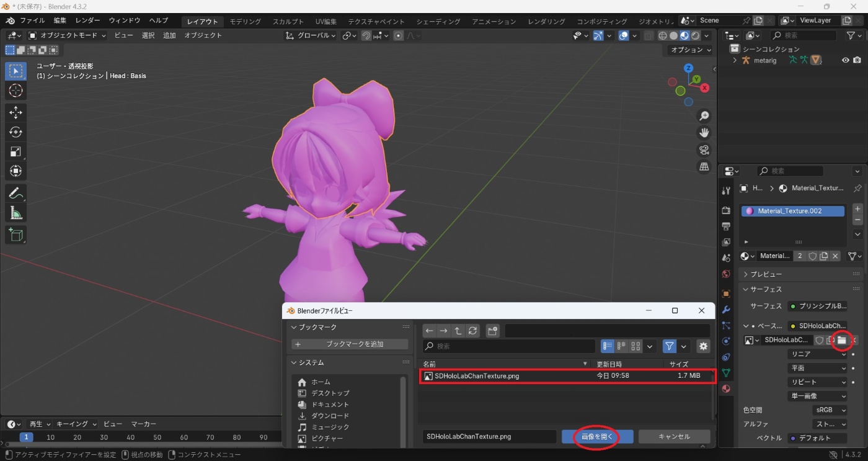Open the Modifiers properties tab

[x=726, y=310]
